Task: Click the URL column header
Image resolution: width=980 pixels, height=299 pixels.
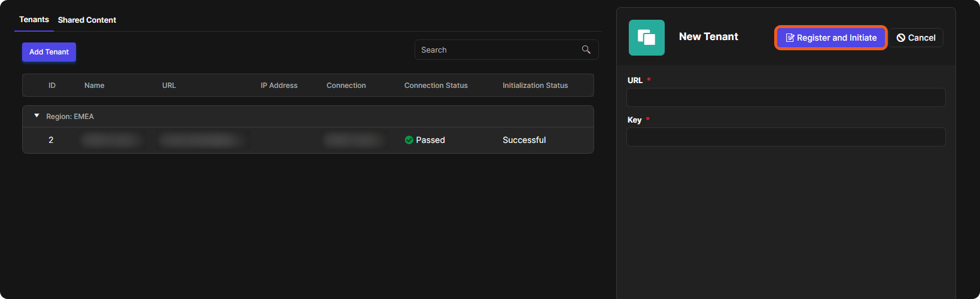Action: click(169, 86)
